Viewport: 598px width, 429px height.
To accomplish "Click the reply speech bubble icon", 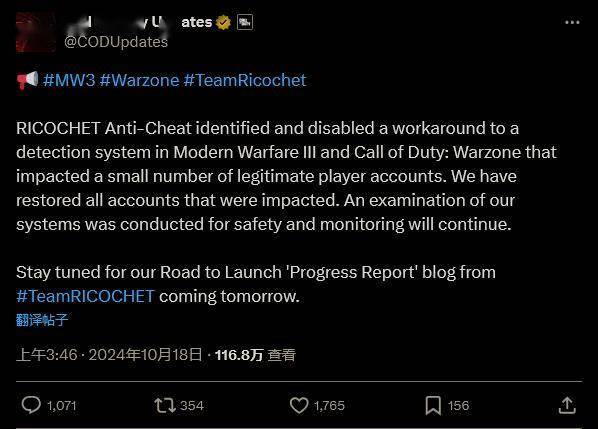I will 31,405.
